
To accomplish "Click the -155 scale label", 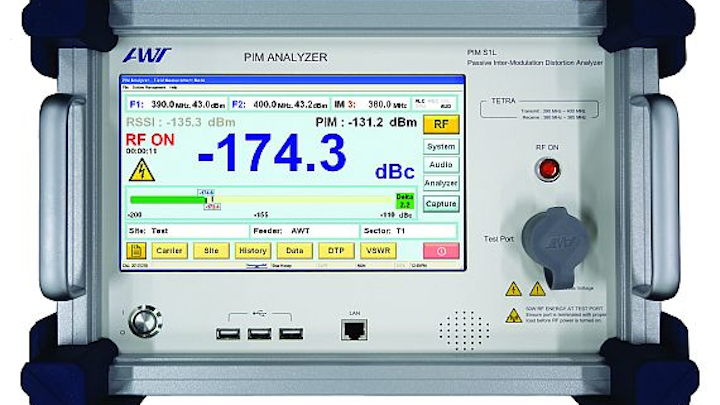I will (261, 215).
